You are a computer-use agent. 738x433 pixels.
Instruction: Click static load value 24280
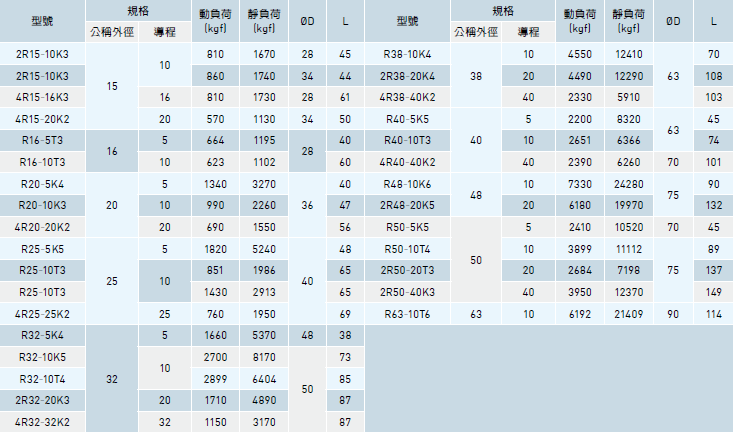629,183
